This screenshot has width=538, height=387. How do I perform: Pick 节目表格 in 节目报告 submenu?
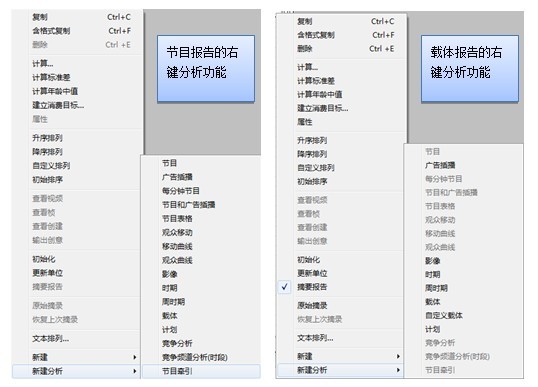177,219
